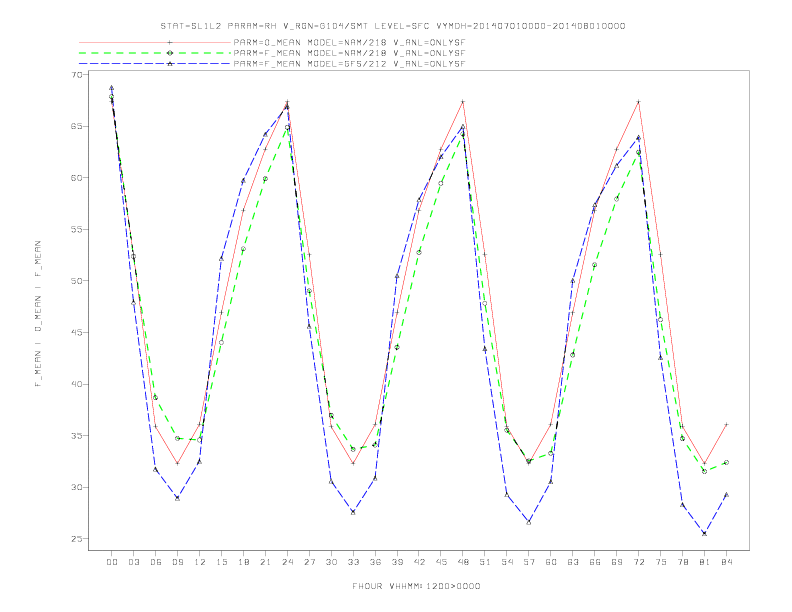
Task: Click x-axis tick label 15
Action: point(222,562)
